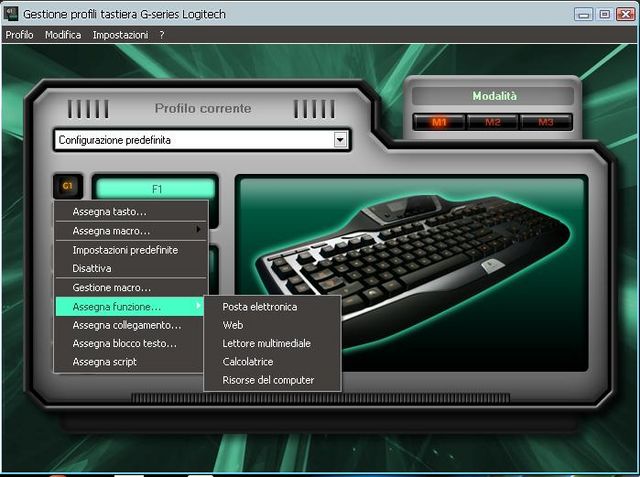
Task: Switch to M3 mode
Action: [x=546, y=122]
